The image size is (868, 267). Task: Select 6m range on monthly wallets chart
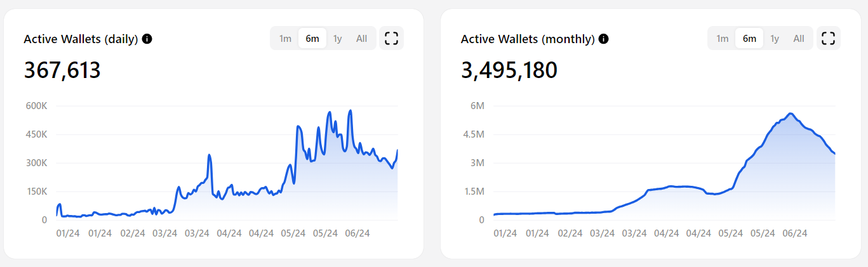(x=750, y=39)
